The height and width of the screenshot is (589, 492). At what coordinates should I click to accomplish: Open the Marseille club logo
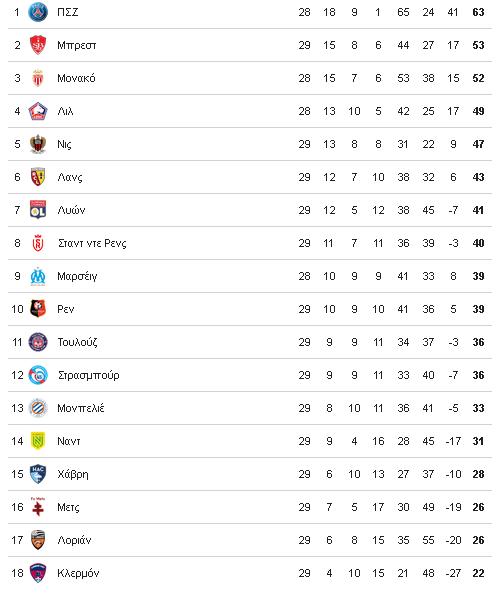click(38, 276)
